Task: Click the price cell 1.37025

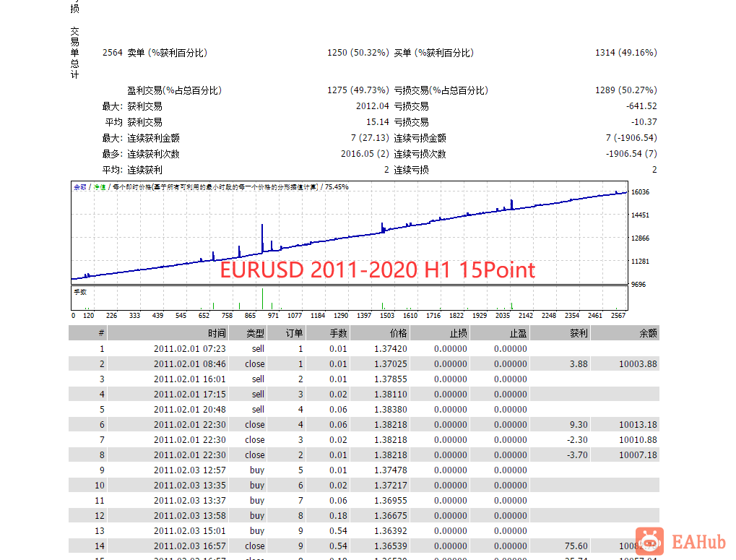Action: pos(391,363)
